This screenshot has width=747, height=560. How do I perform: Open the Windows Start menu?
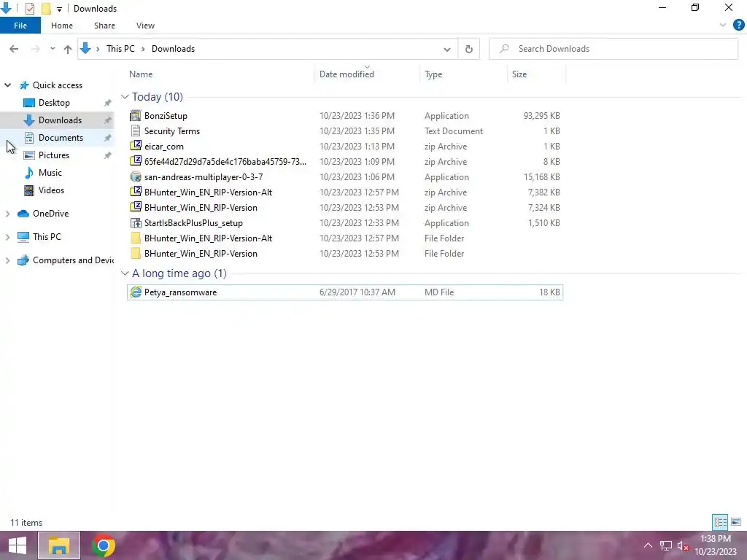(18, 545)
